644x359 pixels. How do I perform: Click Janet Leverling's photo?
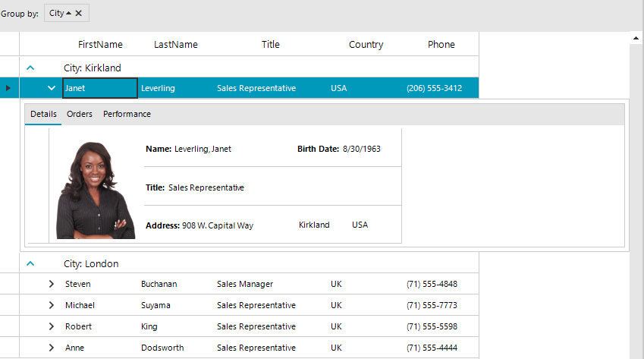coord(96,191)
